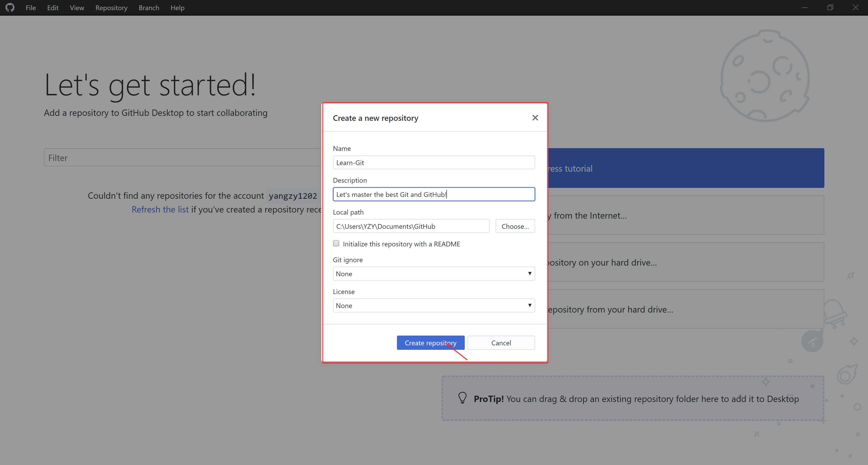
Task: Open the Repository menu
Action: (111, 7)
